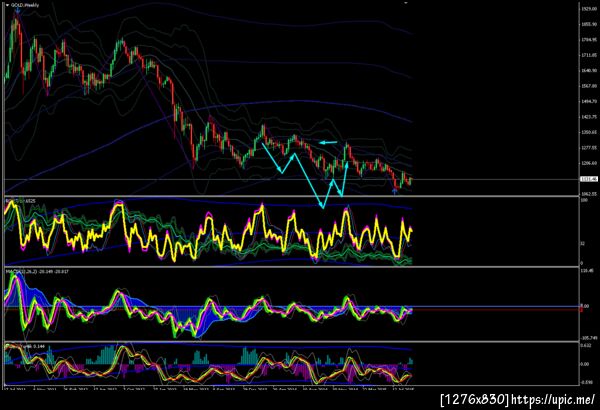Image resolution: width=600 pixels, height=410 pixels.
Task: Select the GOLD Weekly chart label
Action: (x=24, y=5)
